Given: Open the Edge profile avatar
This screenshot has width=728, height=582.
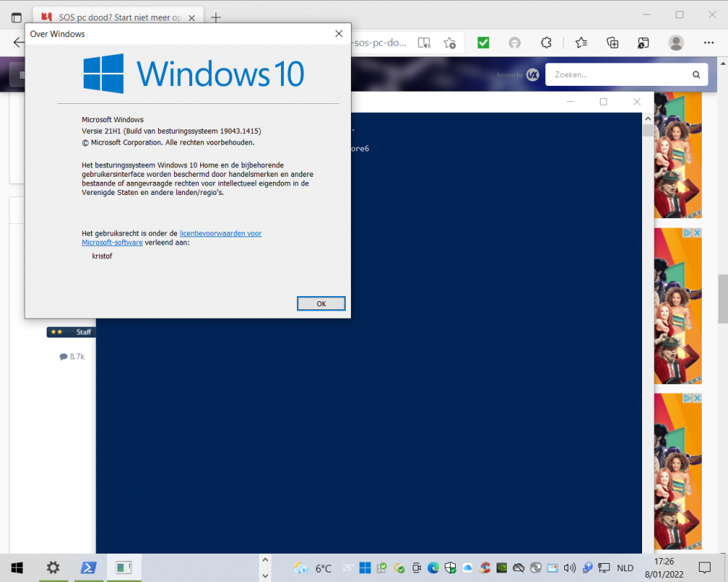Looking at the screenshot, I should pos(676,43).
